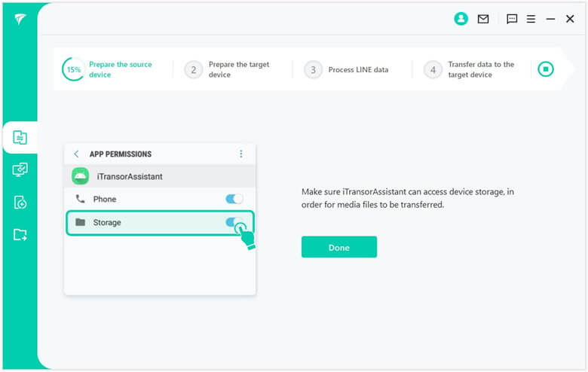588x372 pixels.
Task: Click 'Transfer data to the target device' label
Action: (481, 69)
